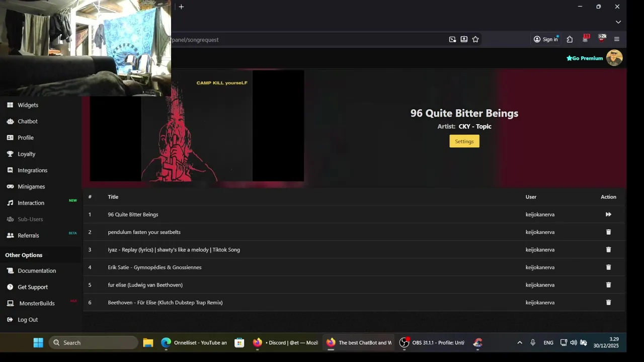Click the browser Sign in button

click(546, 39)
